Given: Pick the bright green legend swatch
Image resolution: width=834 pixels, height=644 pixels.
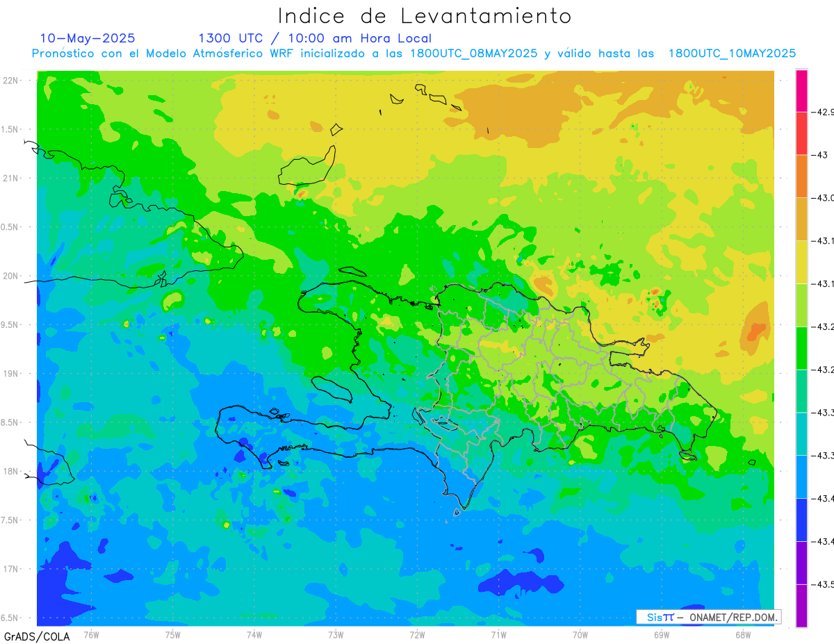Looking at the screenshot, I should [x=801, y=348].
